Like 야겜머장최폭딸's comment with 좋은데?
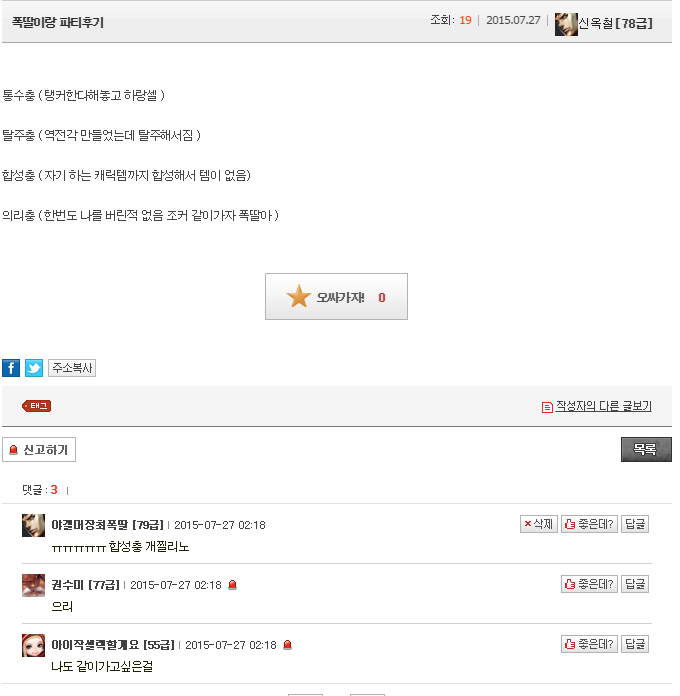 click(x=589, y=524)
